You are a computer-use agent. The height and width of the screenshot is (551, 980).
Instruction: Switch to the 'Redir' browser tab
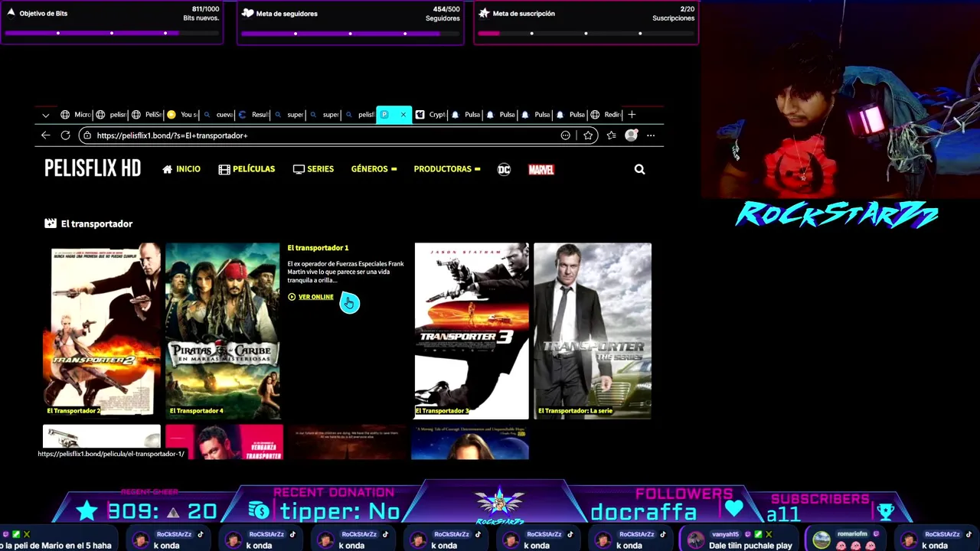coord(606,115)
